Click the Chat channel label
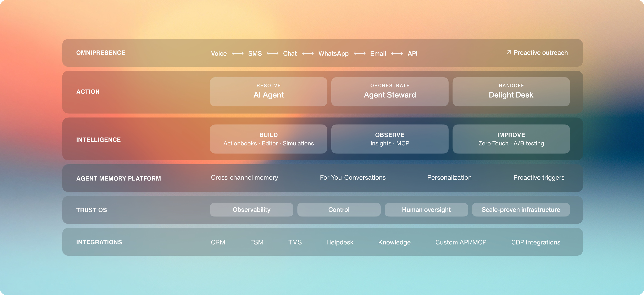This screenshot has width=644, height=295. 290,53
